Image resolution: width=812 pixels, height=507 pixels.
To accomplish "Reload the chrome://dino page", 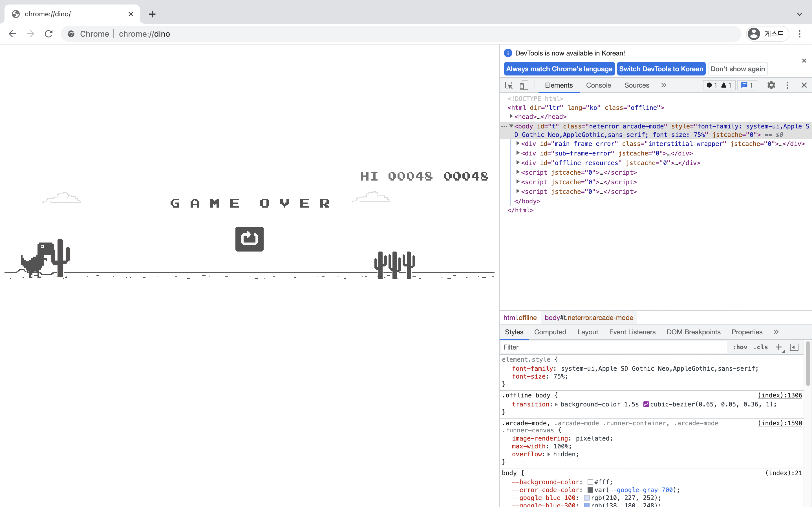I will pyautogui.click(x=49, y=34).
